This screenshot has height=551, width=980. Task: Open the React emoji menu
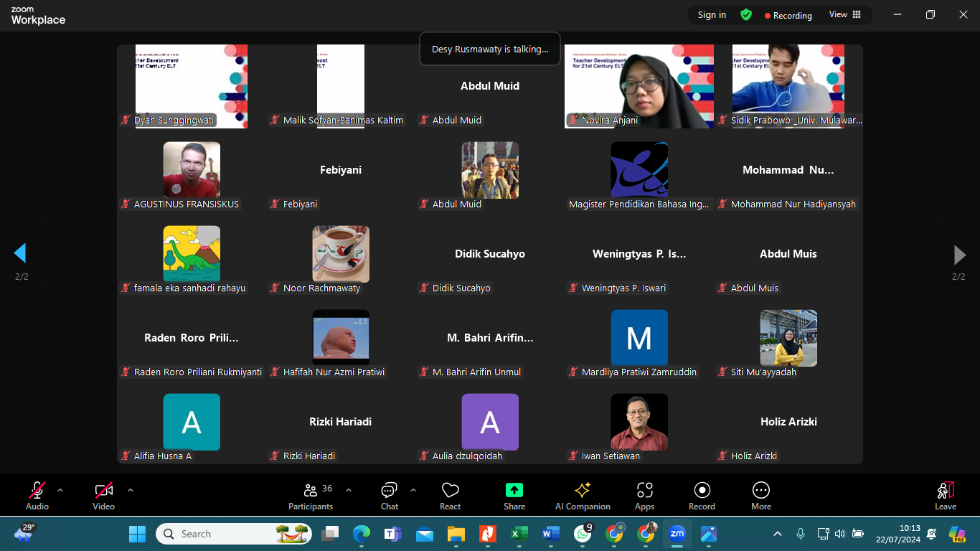[450, 496]
